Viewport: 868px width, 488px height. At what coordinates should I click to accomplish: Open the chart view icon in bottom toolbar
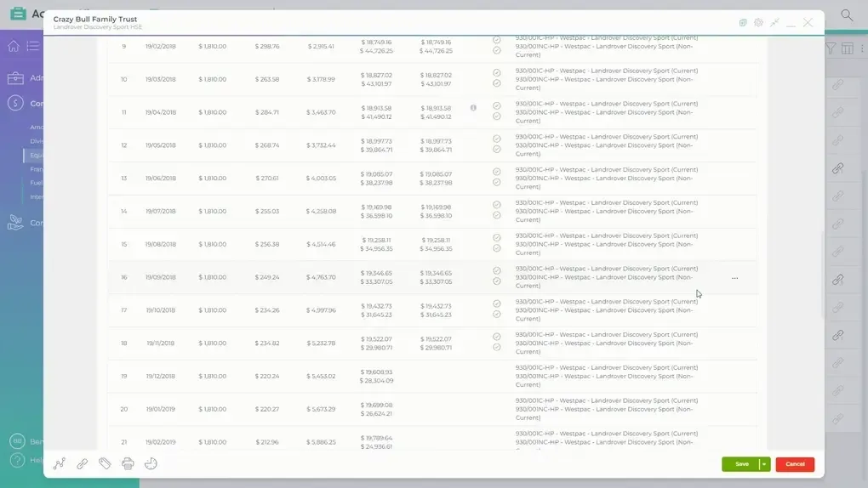60,463
